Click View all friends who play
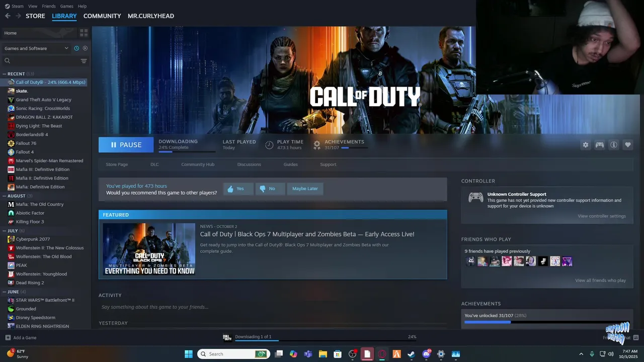This screenshot has height=362, width=644. point(600,281)
